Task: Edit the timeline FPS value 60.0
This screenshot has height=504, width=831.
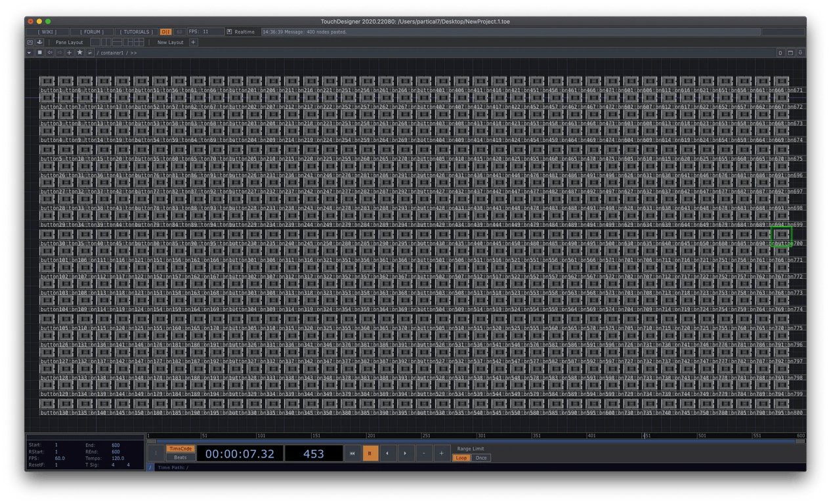Action: tap(60, 458)
